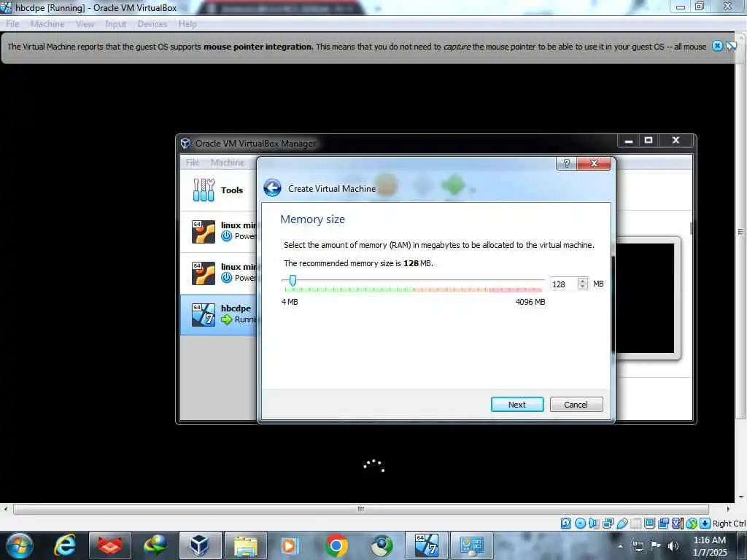The width and height of the screenshot is (747, 560).
Task: Click the VM window scroll-down arrow
Action: (x=741, y=497)
